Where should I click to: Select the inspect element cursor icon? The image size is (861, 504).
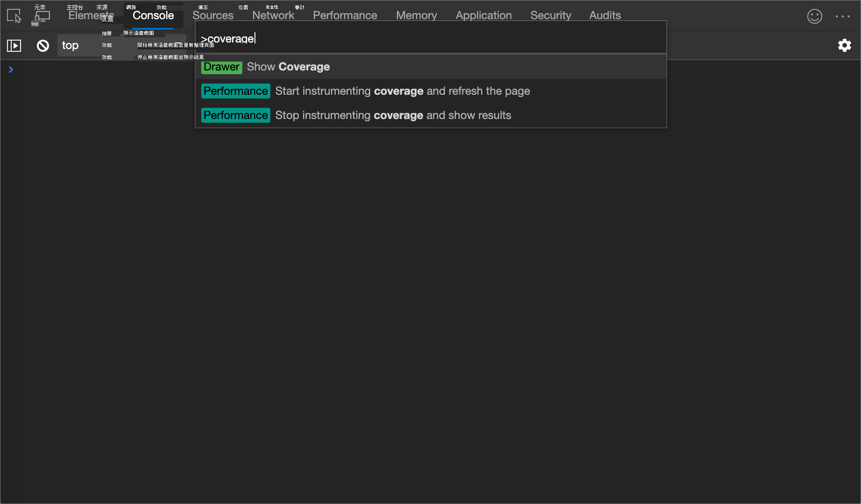point(14,16)
